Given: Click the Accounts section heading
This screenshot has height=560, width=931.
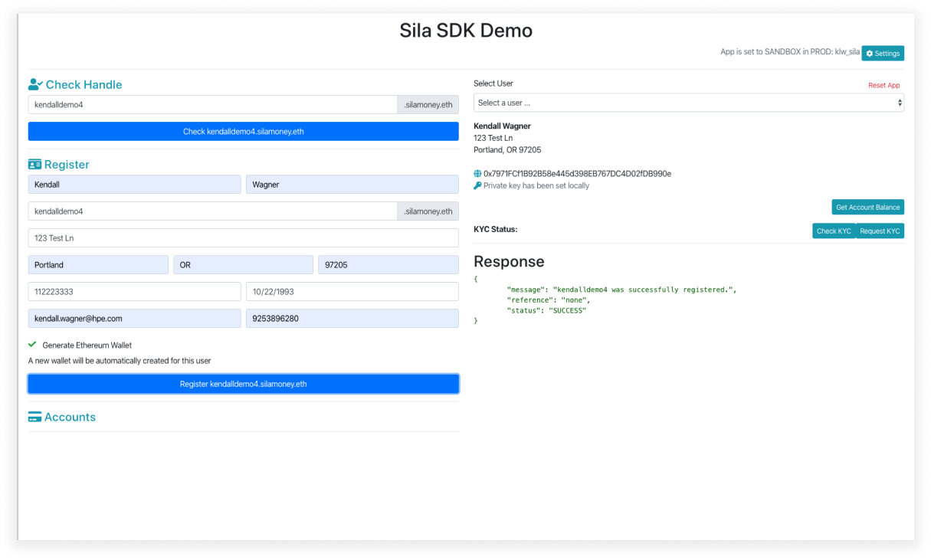Looking at the screenshot, I should pyautogui.click(x=70, y=417).
